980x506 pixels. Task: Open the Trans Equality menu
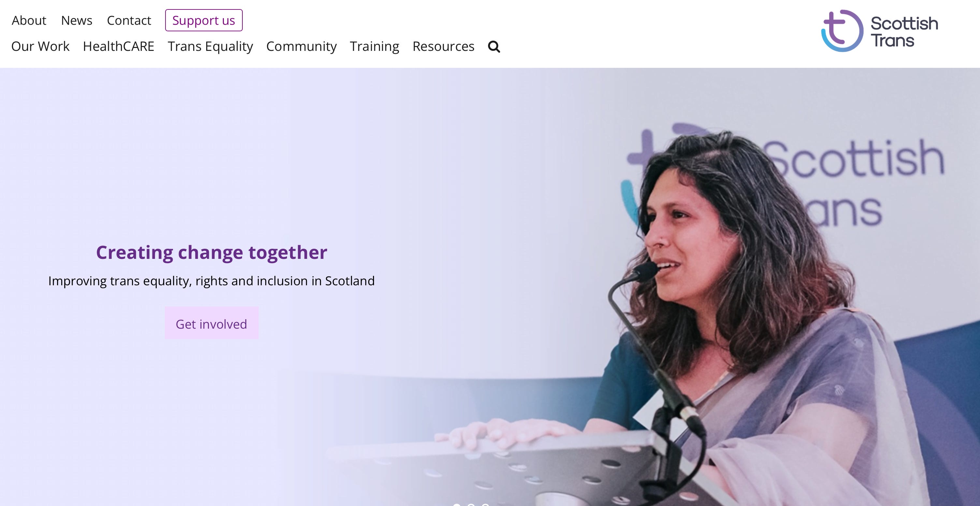pos(210,46)
